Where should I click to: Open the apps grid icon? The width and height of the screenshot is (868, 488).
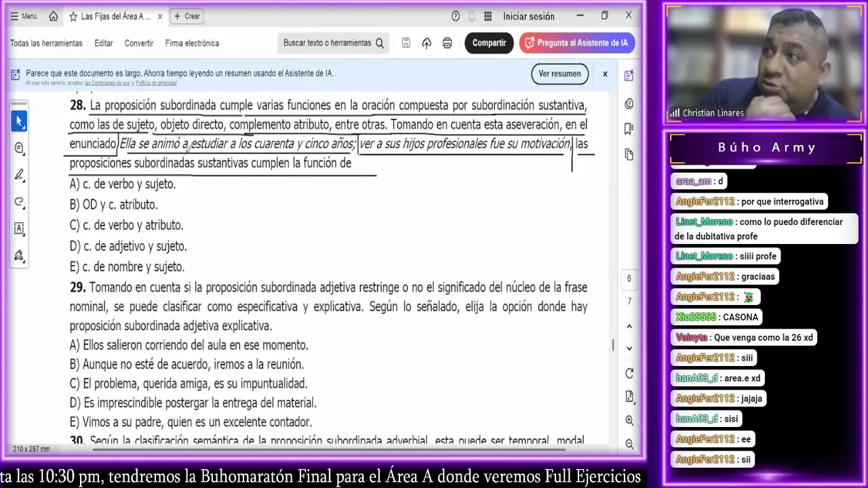click(x=488, y=16)
